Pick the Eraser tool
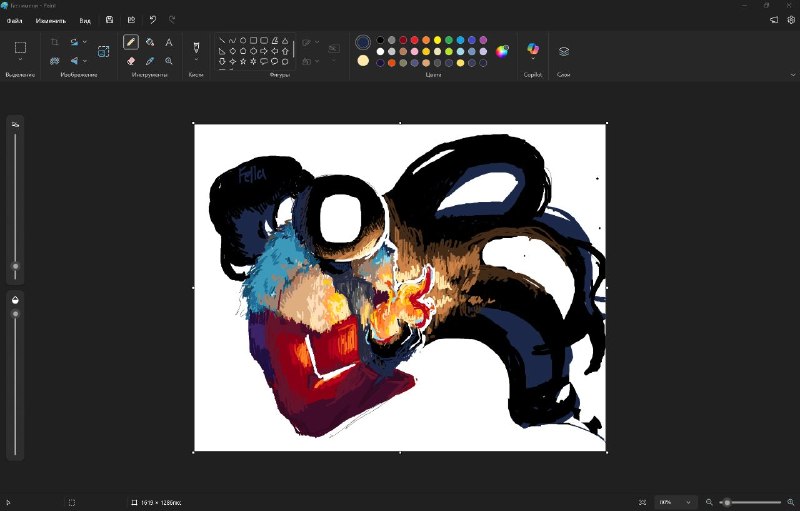The width and height of the screenshot is (800, 511). (131, 61)
